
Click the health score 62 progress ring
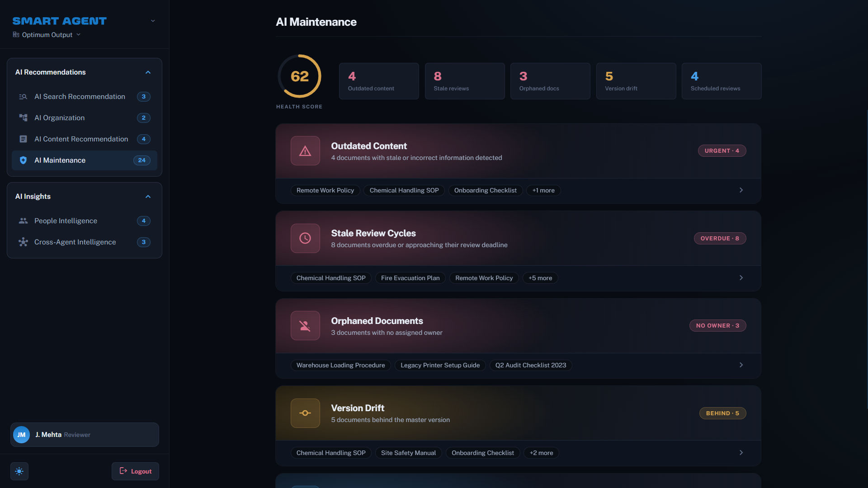[x=300, y=76]
